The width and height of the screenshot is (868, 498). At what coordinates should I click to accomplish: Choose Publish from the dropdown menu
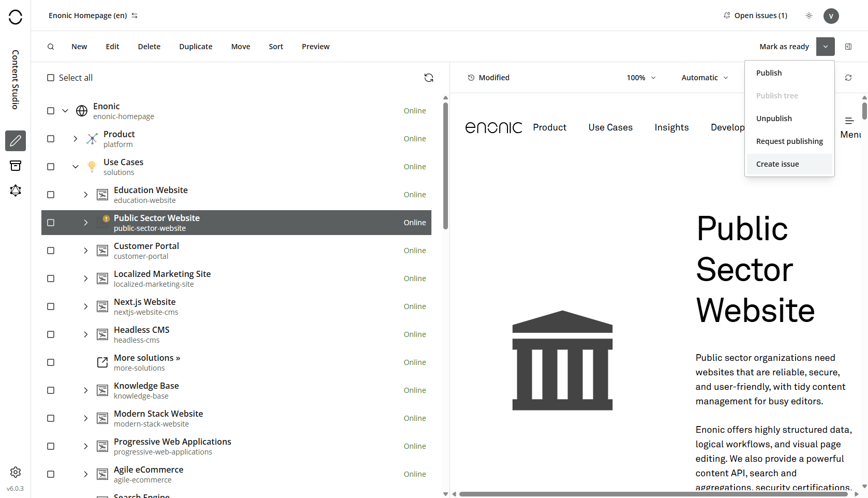click(789, 73)
